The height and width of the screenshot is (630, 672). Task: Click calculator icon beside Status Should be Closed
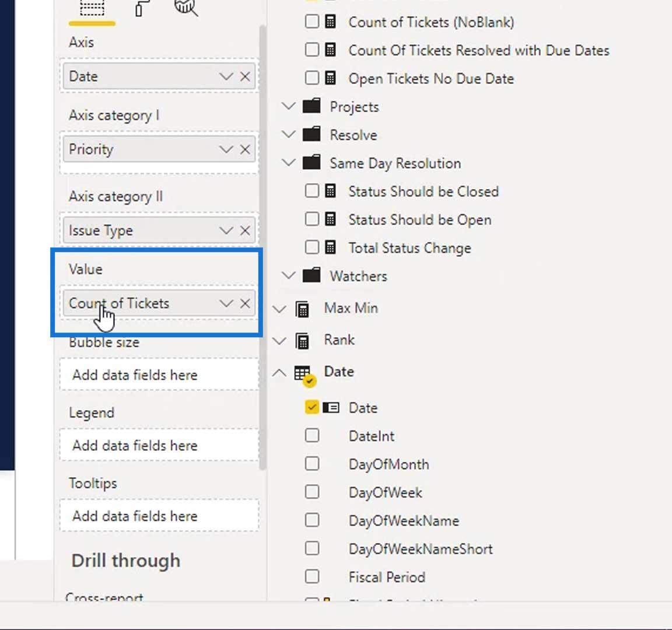click(330, 191)
